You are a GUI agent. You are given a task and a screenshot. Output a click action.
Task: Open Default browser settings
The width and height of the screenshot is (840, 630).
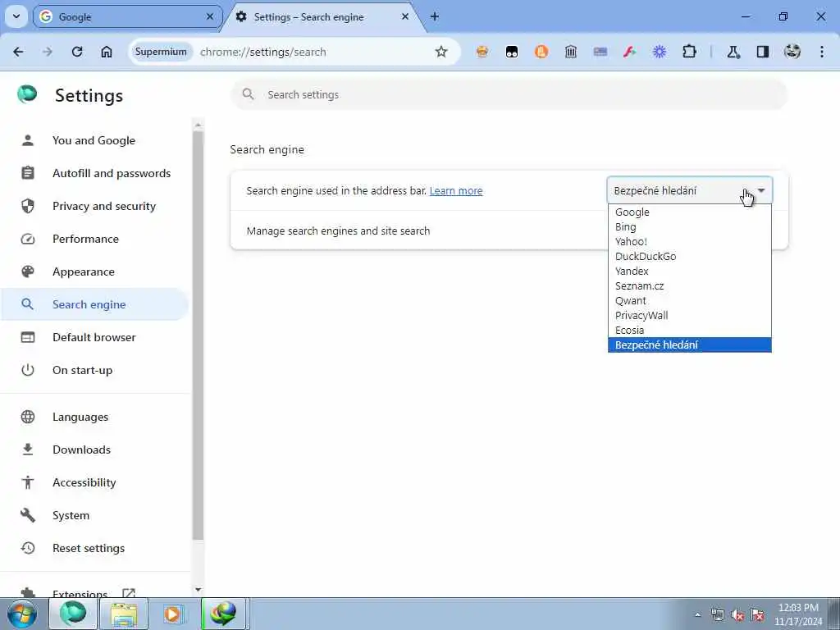pos(94,337)
